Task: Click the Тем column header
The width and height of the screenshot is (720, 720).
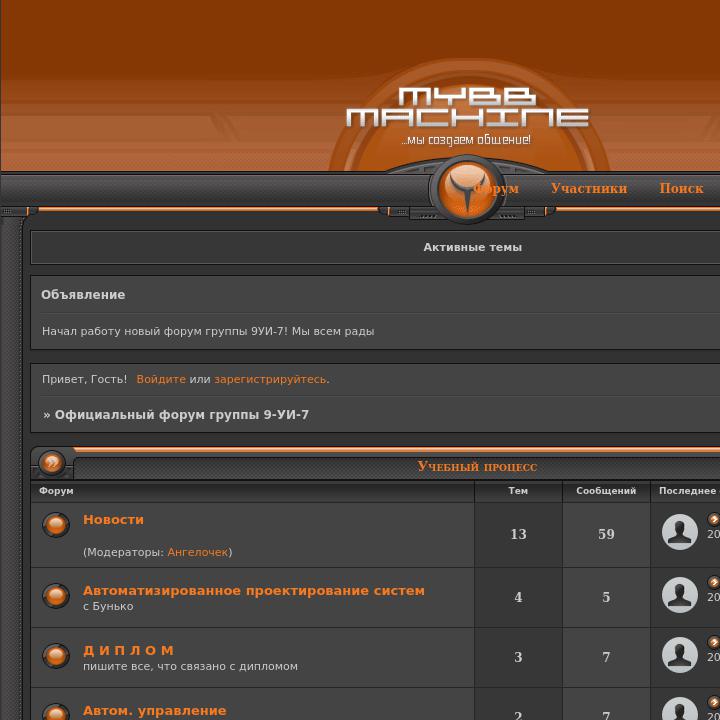Action: (518, 491)
